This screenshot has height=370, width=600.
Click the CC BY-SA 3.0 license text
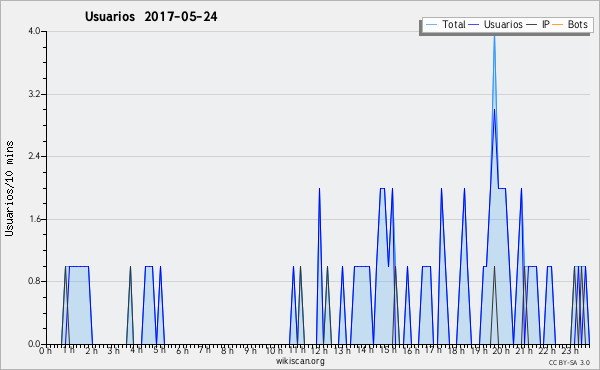pyautogui.click(x=569, y=362)
